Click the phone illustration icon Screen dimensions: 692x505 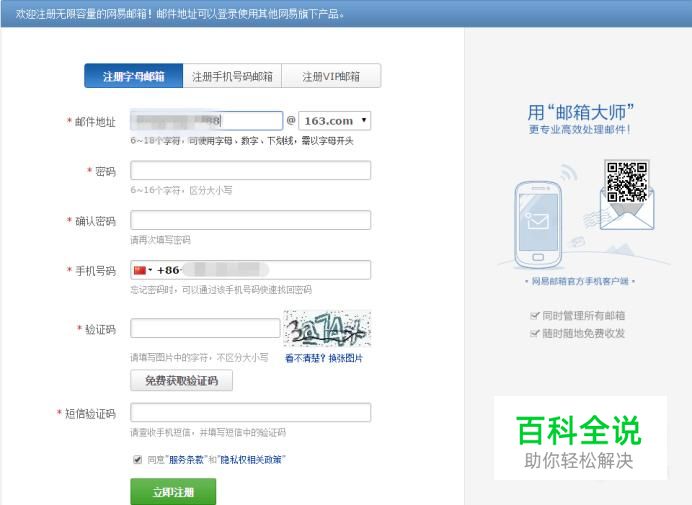click(x=538, y=224)
